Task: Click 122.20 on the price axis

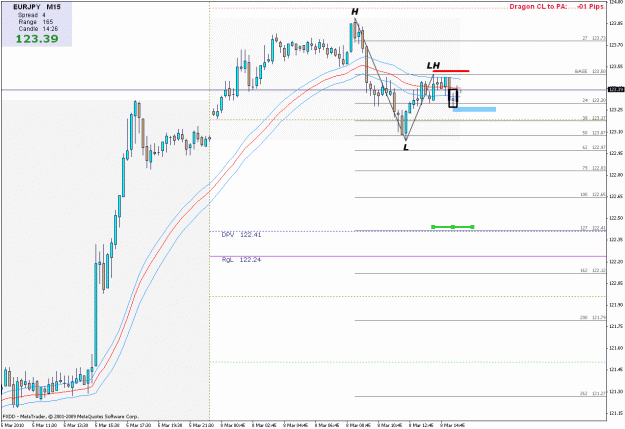Action: coord(616,262)
